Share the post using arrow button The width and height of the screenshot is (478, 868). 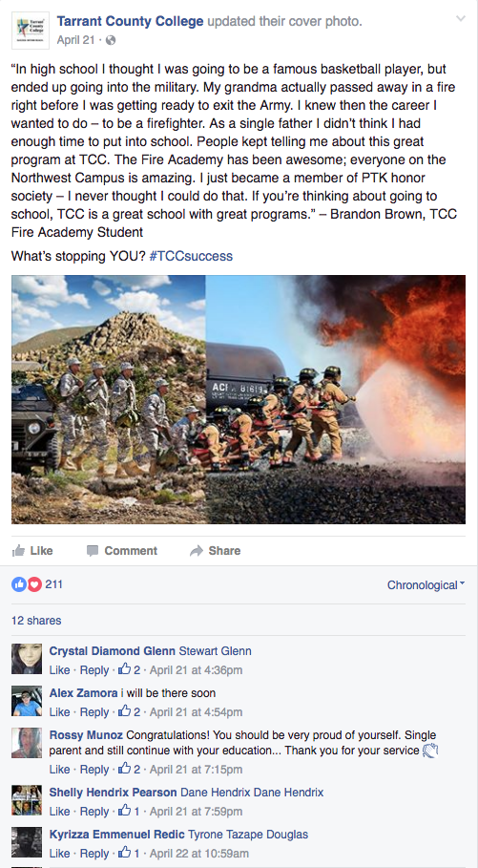[x=215, y=551]
